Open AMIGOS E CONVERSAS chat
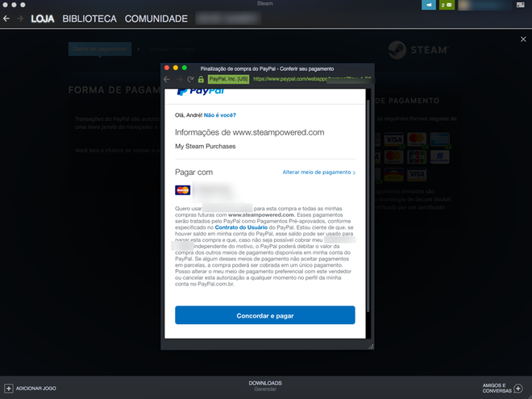 pyautogui.click(x=497, y=389)
